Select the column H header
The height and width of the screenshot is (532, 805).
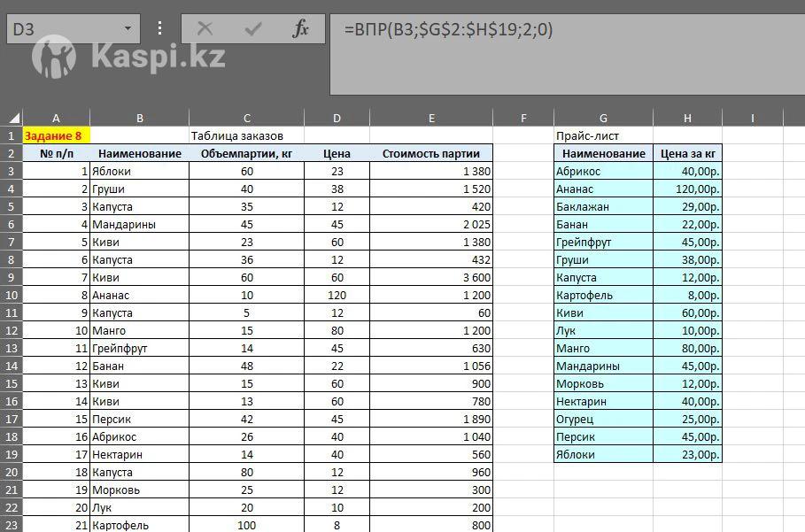(x=687, y=118)
